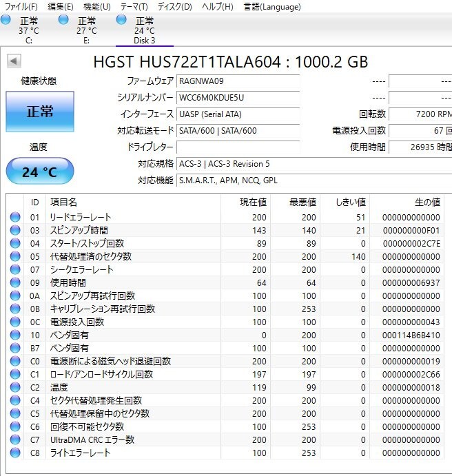Click the 24 °C temperature button
452x476 pixels.
[40, 172]
